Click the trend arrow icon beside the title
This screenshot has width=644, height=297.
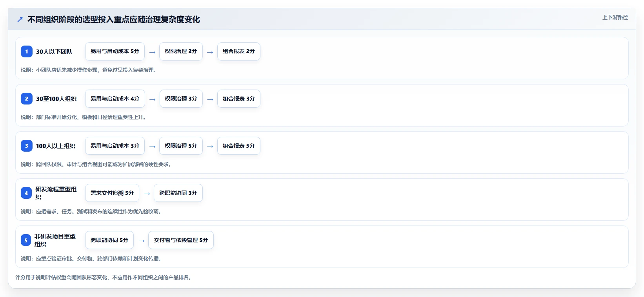[20, 19]
